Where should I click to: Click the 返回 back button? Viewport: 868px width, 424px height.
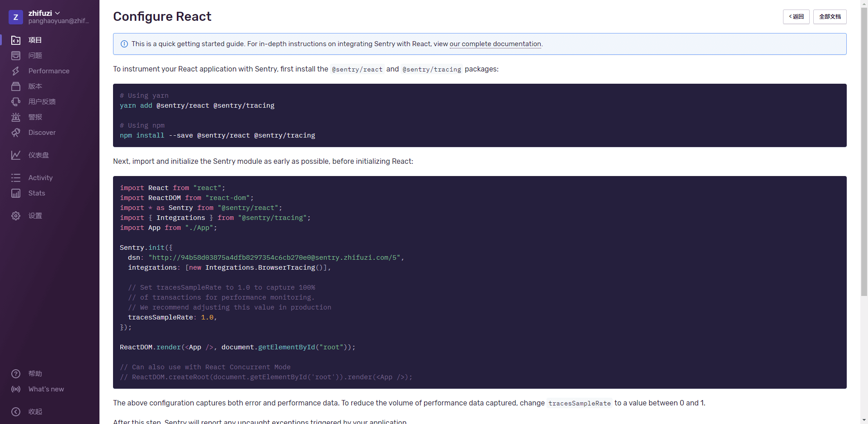(x=796, y=17)
